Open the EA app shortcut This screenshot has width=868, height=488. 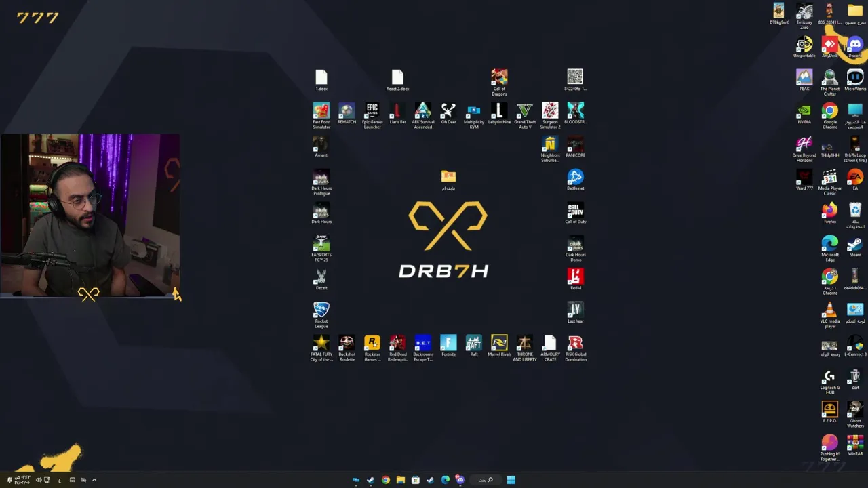854,180
